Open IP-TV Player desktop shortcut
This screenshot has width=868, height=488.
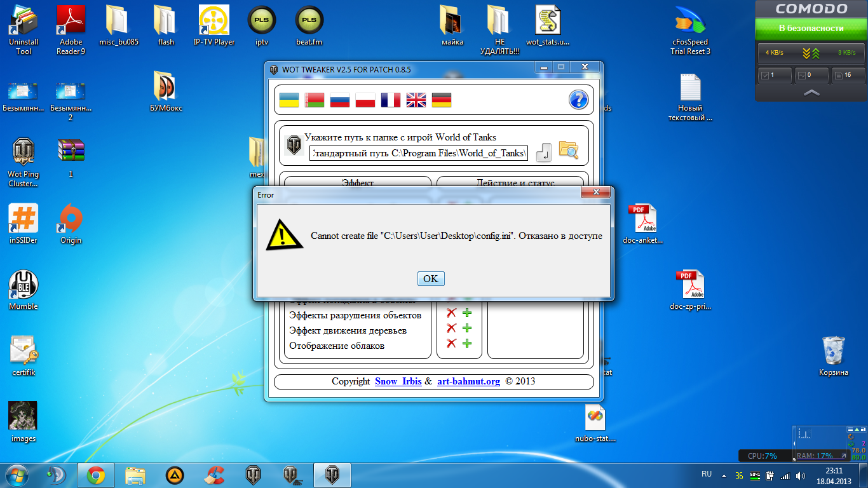[214, 25]
